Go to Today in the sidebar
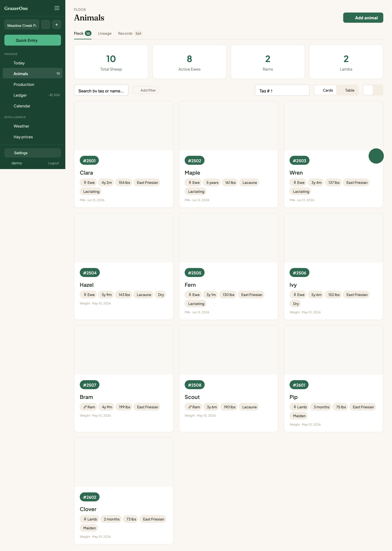Image resolution: width=392 pixels, height=551 pixels. click(x=33, y=63)
